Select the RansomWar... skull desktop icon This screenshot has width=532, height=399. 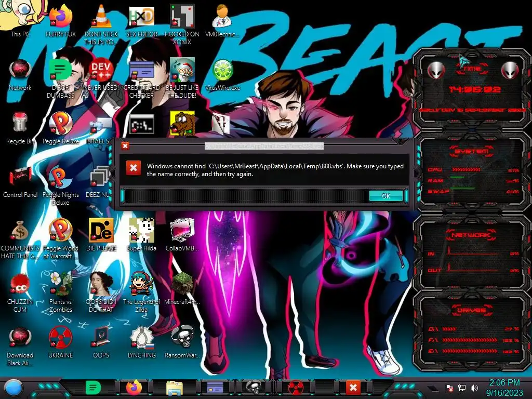182,342
